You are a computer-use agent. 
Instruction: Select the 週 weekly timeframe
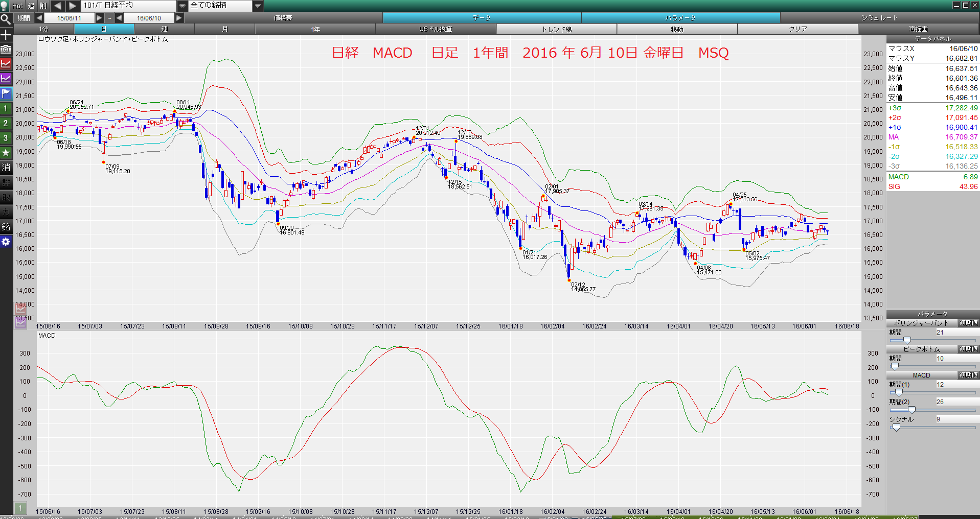pos(164,29)
